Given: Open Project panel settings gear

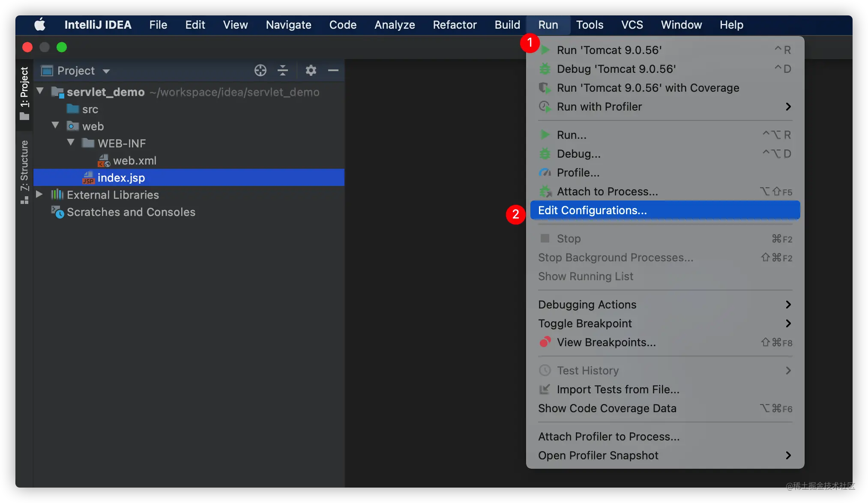Looking at the screenshot, I should 311,70.
